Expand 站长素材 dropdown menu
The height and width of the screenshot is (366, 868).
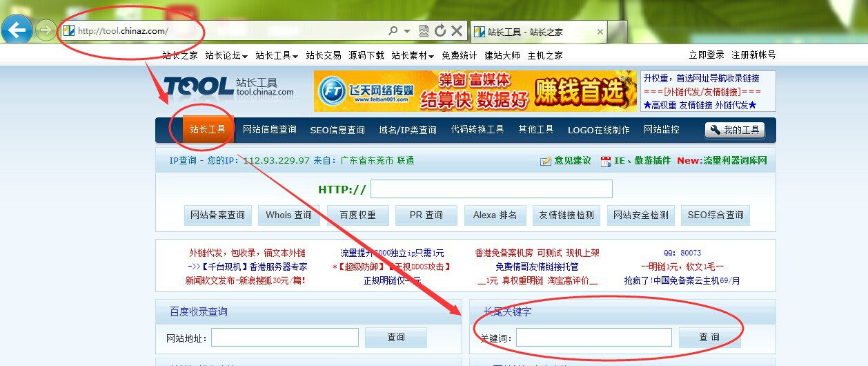click(413, 55)
